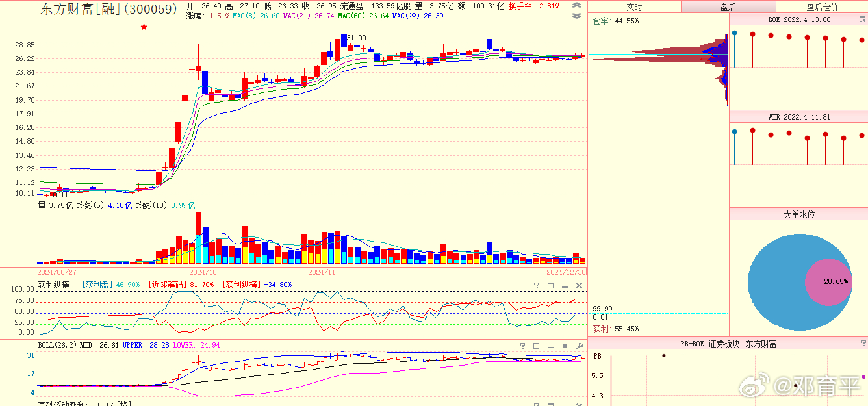Viewport: 868px width, 406px height.
Task: Click the 2024/11 date axis label
Action: point(322,272)
